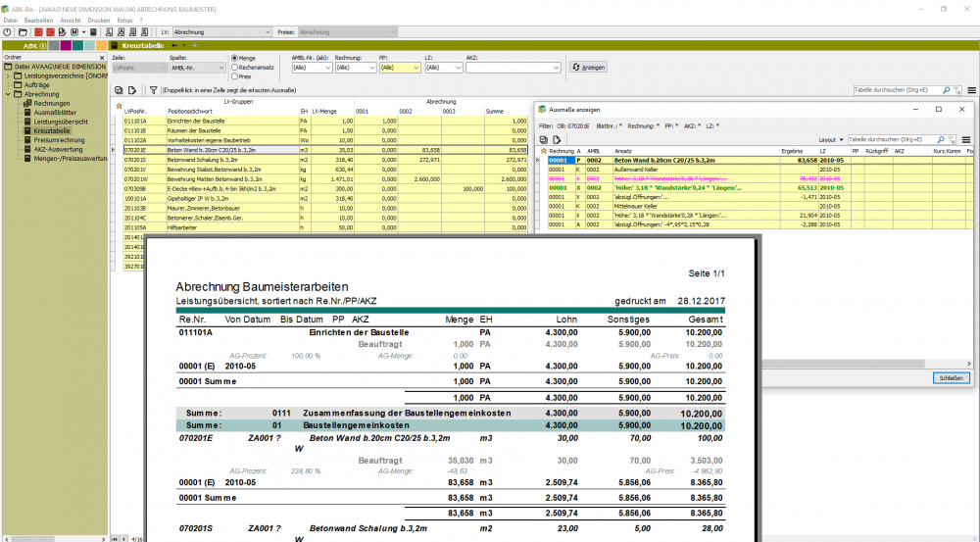Click the power/clock icon in main toolbar
The height and width of the screenshot is (542, 980).
coord(8,32)
